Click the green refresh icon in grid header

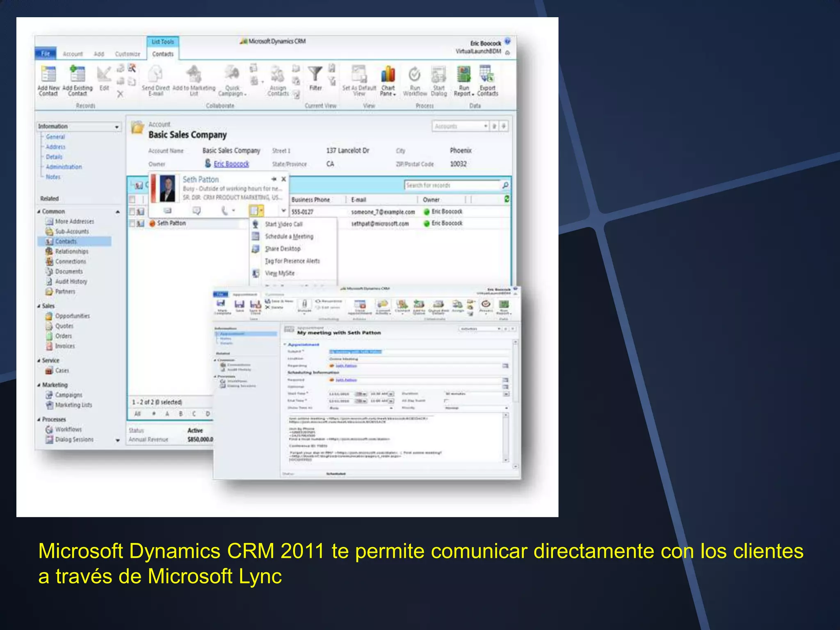pyautogui.click(x=507, y=199)
